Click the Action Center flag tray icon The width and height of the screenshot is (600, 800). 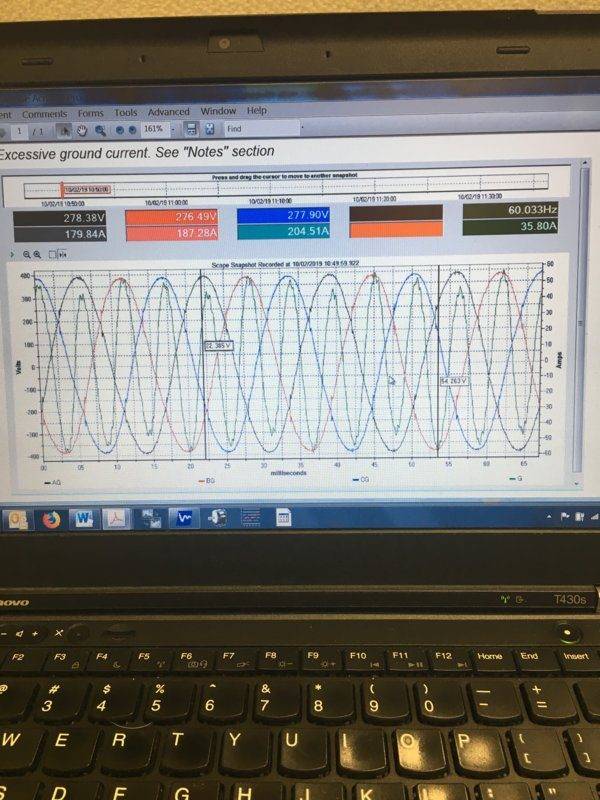[x=565, y=516]
